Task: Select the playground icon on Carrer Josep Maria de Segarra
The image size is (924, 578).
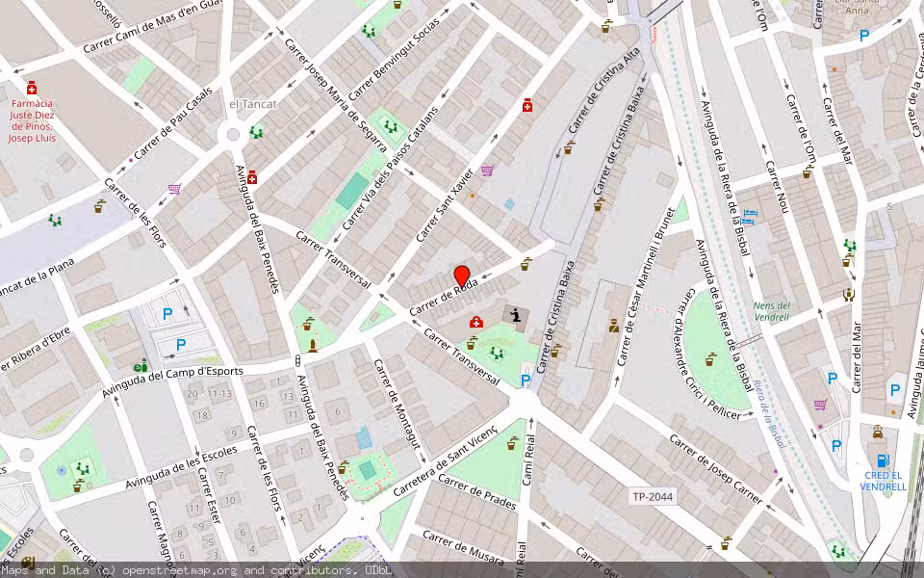Action: [x=390, y=125]
